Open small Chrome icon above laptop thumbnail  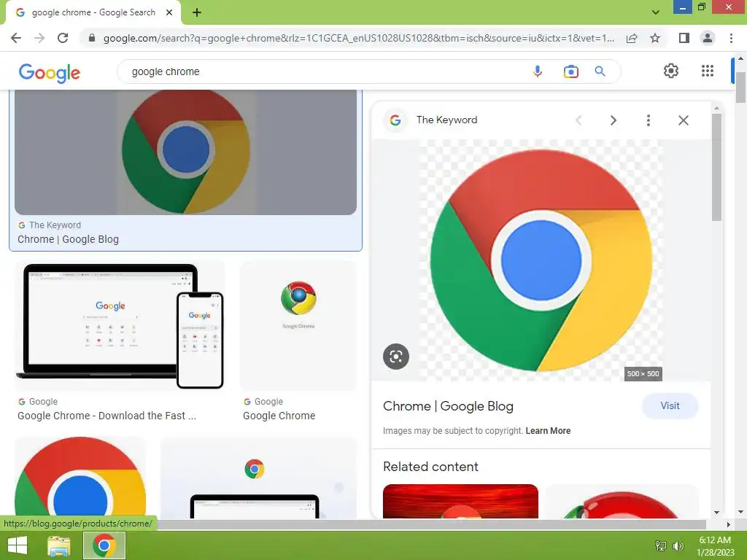point(255,469)
